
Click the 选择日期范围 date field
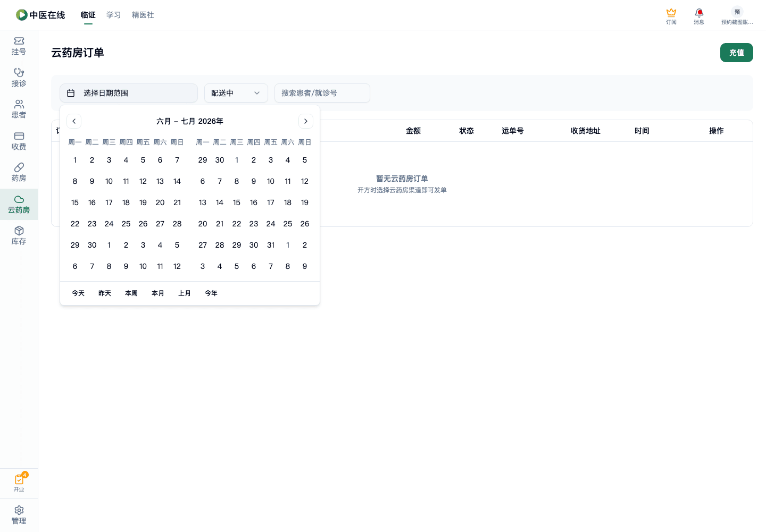(129, 93)
